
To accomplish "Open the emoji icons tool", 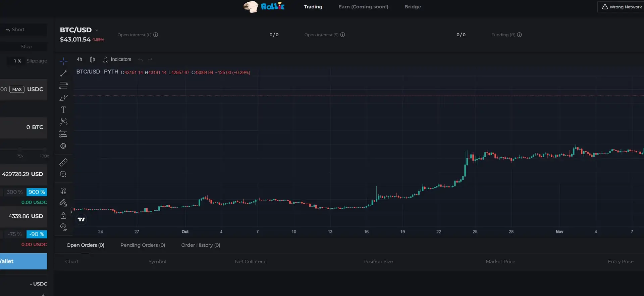I will [x=63, y=146].
